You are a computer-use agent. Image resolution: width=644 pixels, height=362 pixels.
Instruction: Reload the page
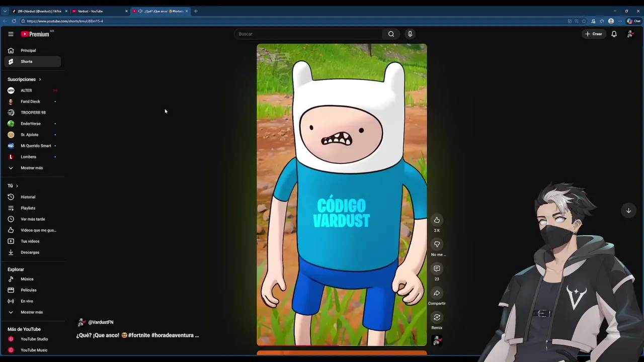tap(14, 21)
